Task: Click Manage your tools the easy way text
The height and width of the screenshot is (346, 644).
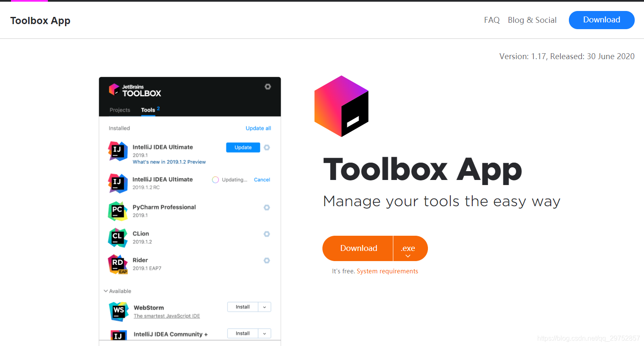Action: pos(442,202)
